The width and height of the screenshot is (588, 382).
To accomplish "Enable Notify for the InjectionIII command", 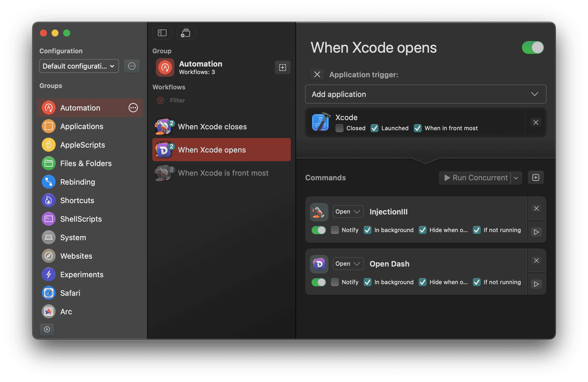I will pyautogui.click(x=335, y=230).
